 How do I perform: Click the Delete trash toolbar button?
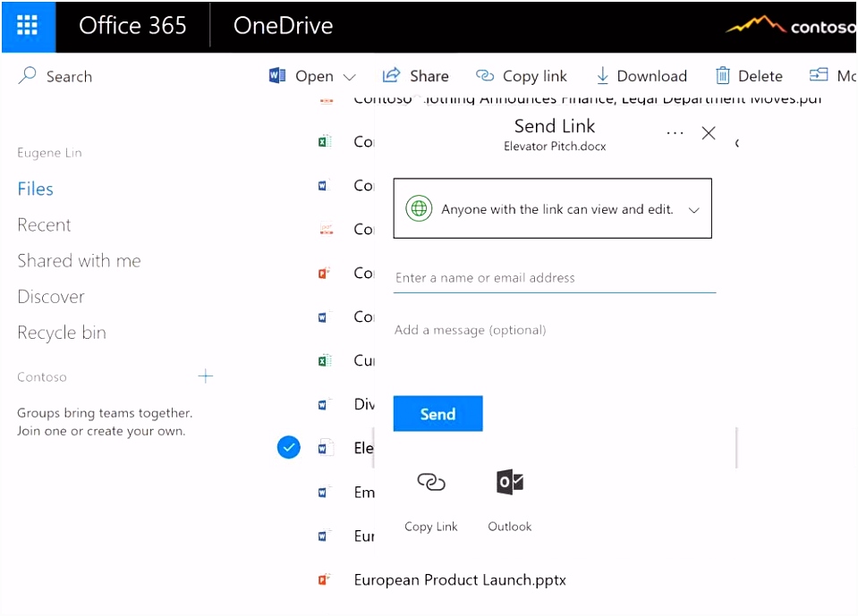749,76
